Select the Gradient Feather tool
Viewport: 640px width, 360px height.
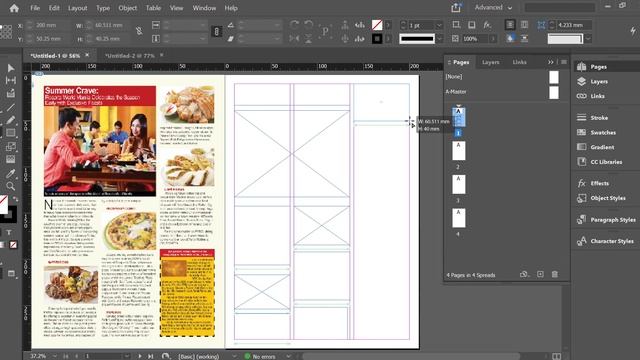[11, 159]
